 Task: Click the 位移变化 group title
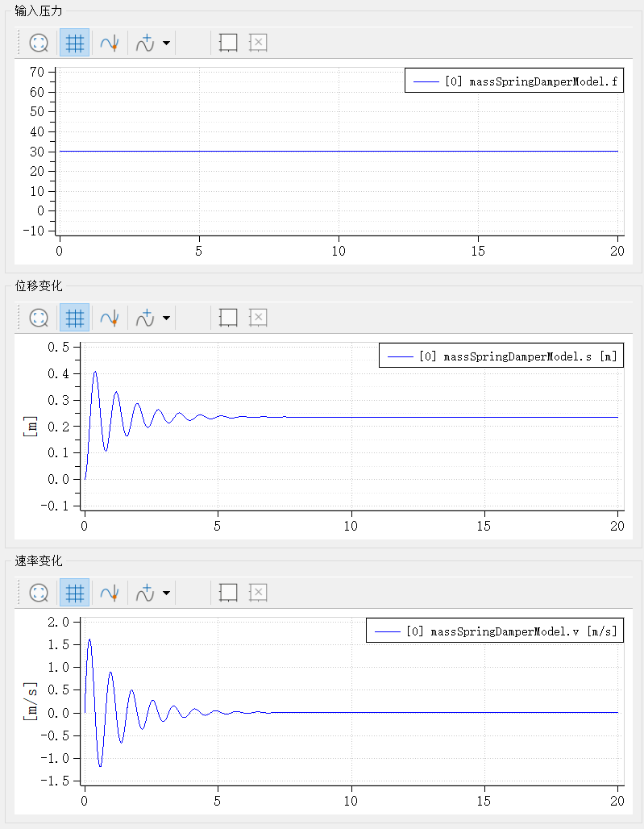point(39,285)
